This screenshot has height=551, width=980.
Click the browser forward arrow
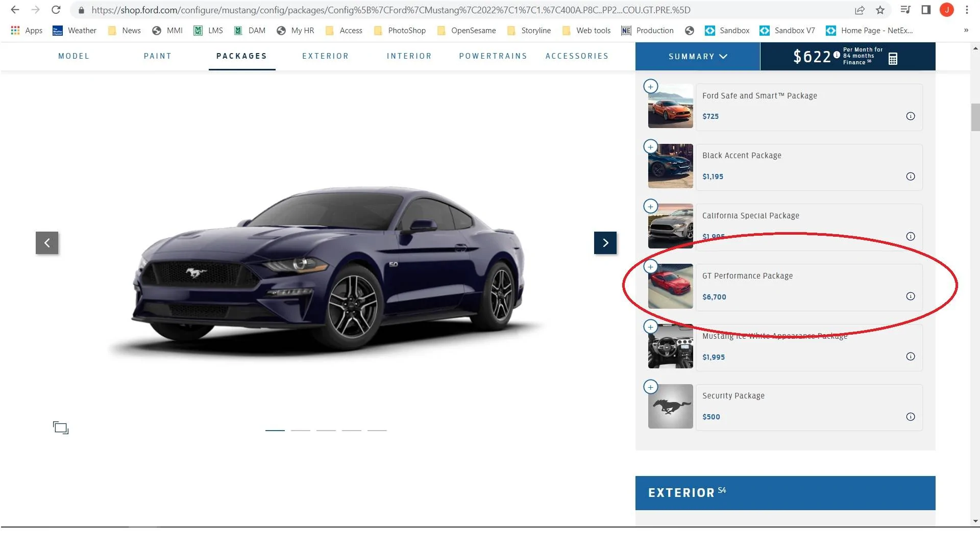(x=35, y=10)
